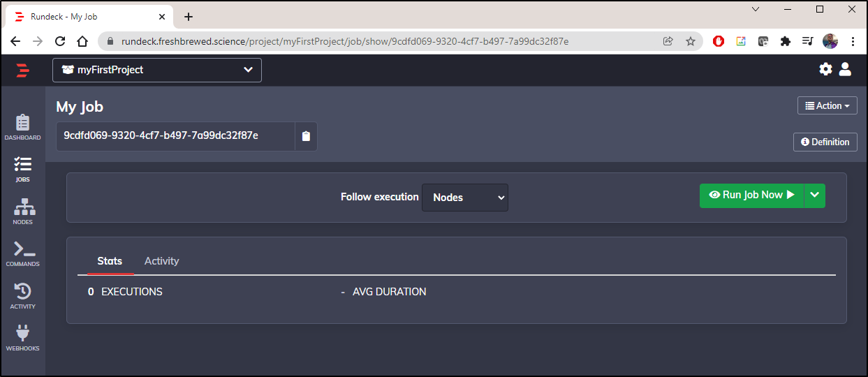This screenshot has width=868, height=377.
Task: Open the Action dropdown menu
Action: click(827, 105)
